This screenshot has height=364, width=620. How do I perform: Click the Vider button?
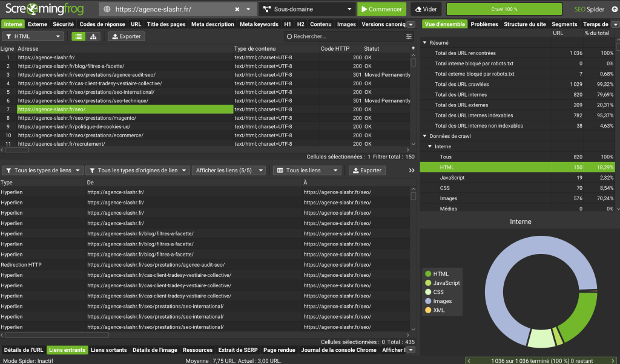pos(426,10)
